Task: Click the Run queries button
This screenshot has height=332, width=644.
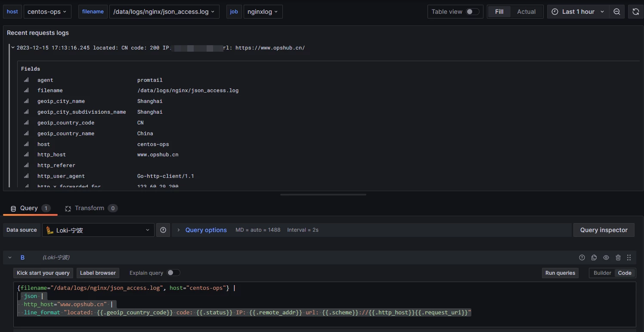Action: (560, 273)
